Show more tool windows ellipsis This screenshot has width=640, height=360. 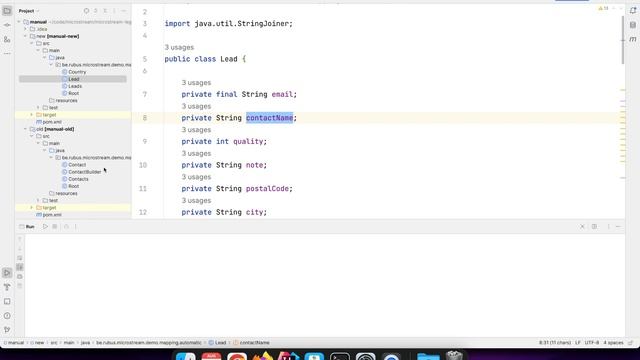[7, 53]
